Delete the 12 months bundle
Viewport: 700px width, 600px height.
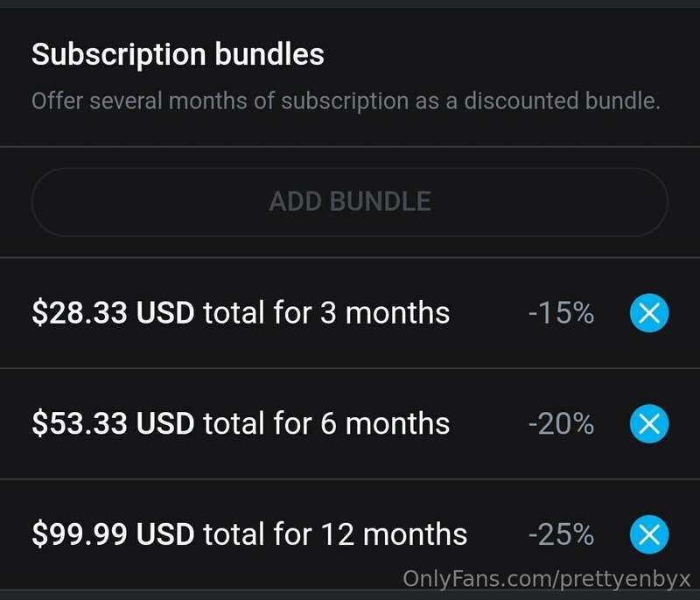(649, 534)
